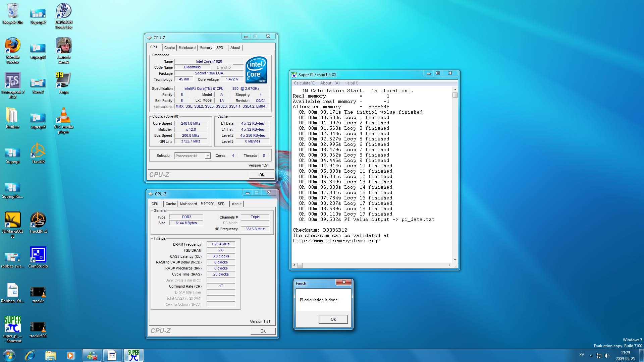Click the Intel Core i7 logo
Viewport: 644px width, 362px height.
(257, 70)
